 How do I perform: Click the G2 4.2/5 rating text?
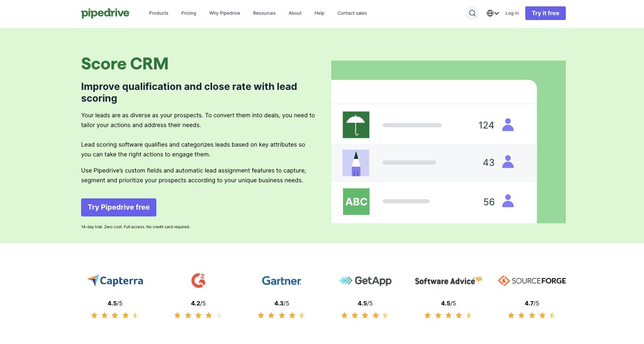[198, 303]
